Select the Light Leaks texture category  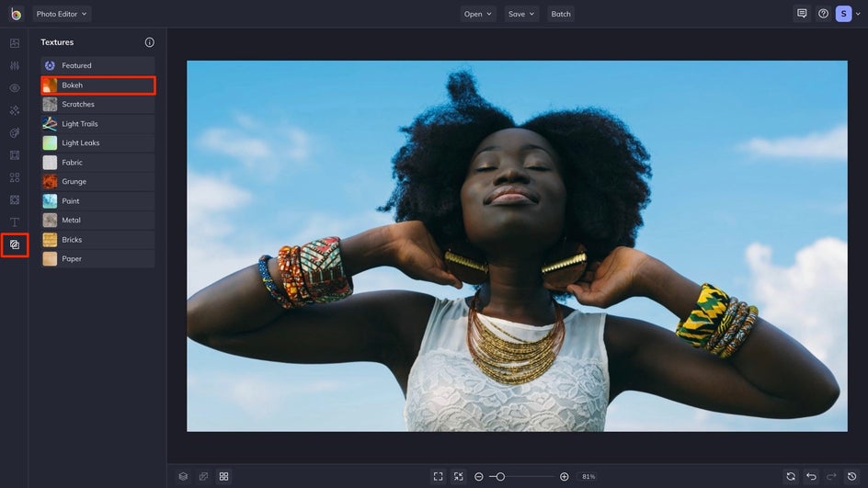point(97,143)
